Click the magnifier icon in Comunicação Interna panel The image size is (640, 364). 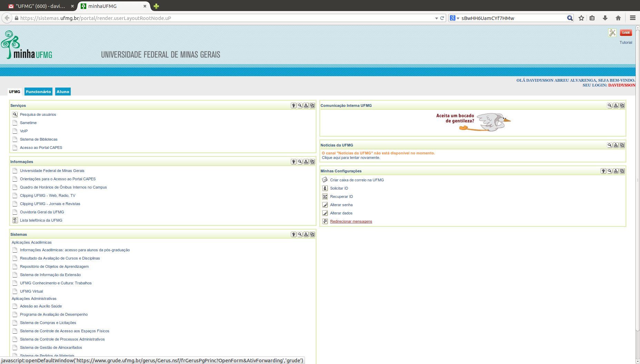[x=610, y=105]
